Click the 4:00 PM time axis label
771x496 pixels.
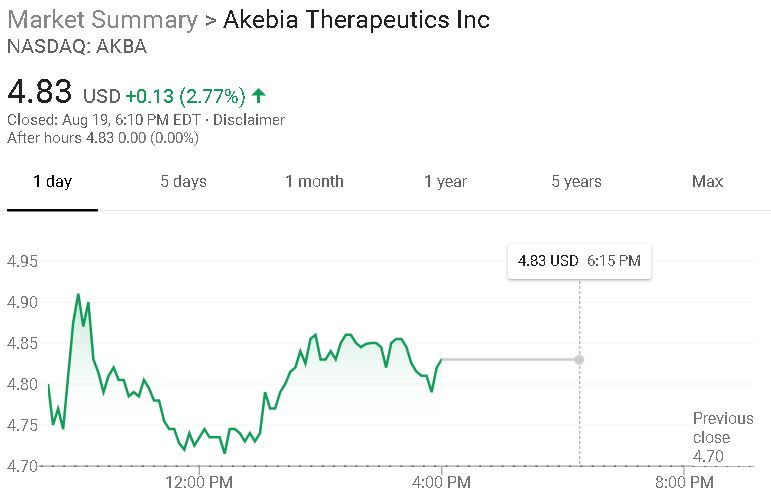pos(441,483)
